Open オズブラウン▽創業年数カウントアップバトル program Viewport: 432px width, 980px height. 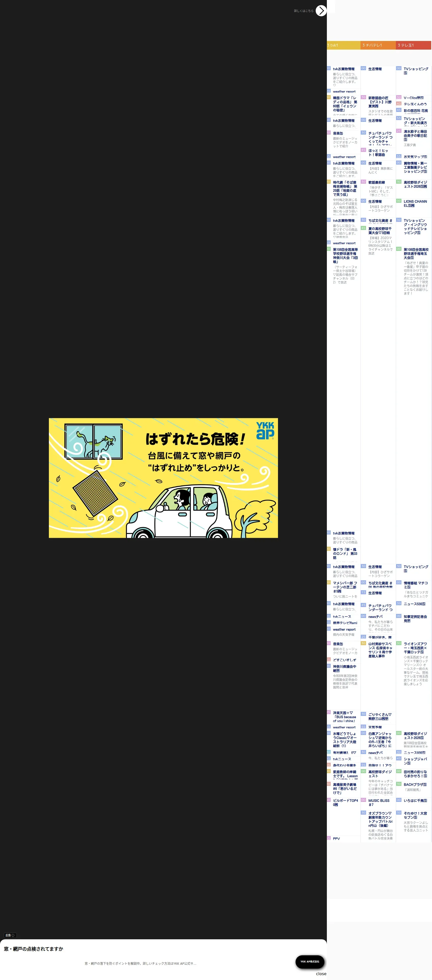click(380, 819)
